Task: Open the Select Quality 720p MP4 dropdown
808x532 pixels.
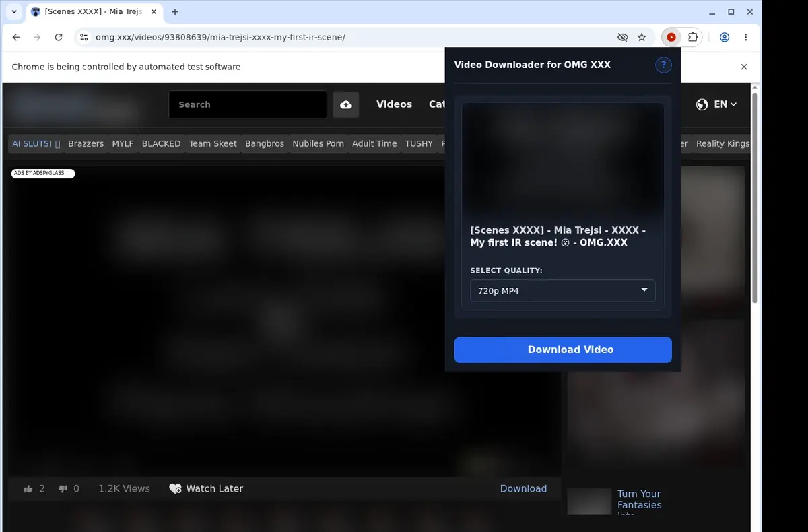Action: pos(563,291)
